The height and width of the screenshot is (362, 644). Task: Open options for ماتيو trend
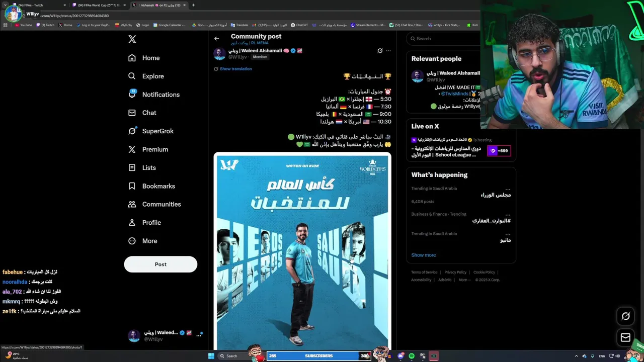point(508,233)
